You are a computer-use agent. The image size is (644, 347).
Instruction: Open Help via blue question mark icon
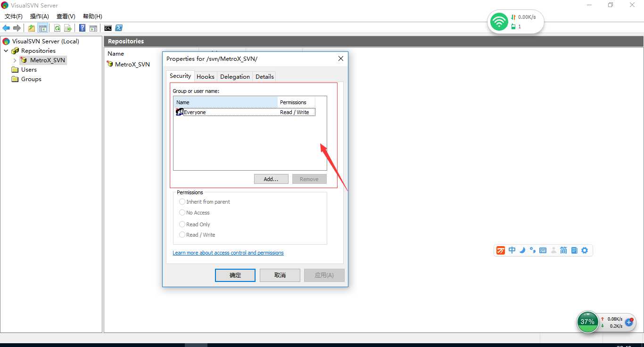click(83, 28)
